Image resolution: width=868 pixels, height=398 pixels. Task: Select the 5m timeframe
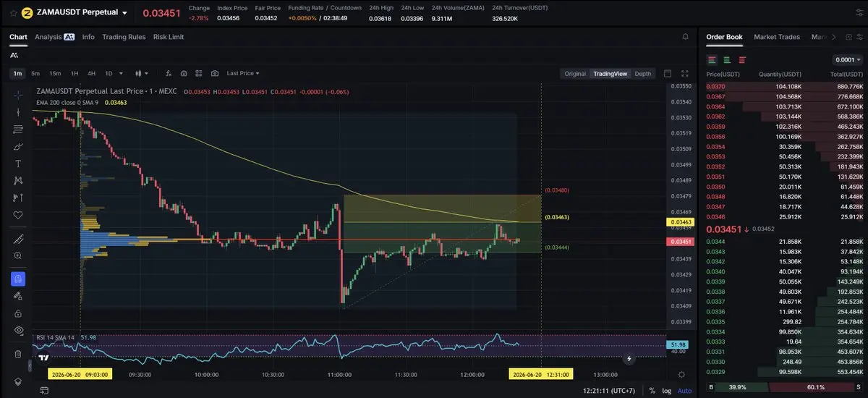pos(35,73)
